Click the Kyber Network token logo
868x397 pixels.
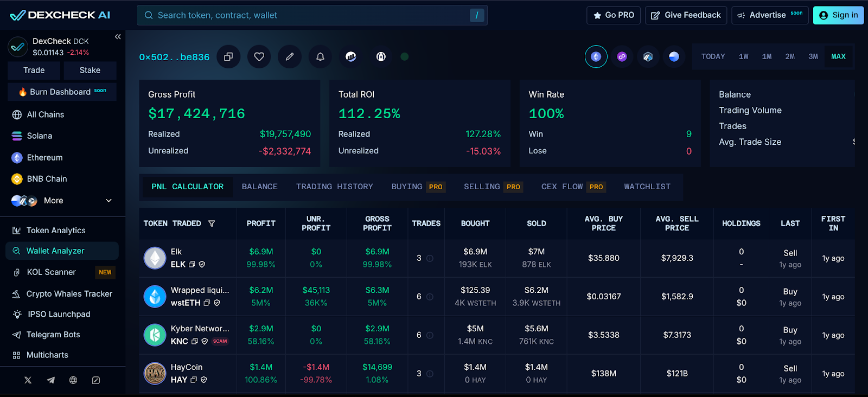(155, 335)
